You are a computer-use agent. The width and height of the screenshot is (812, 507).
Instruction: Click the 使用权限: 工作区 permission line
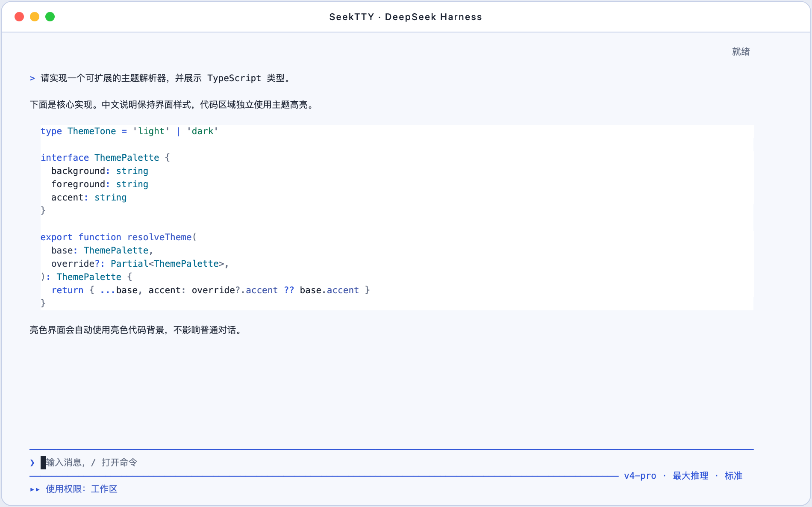tap(82, 489)
